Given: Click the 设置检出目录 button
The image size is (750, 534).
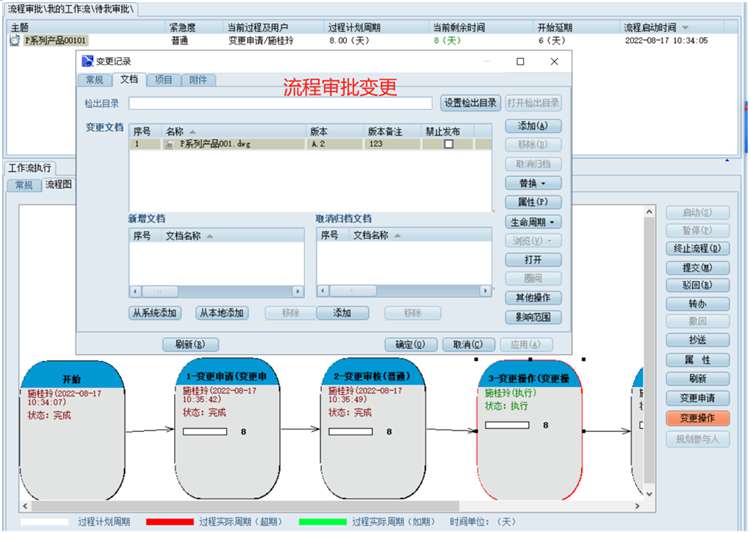Looking at the screenshot, I should click(x=470, y=103).
